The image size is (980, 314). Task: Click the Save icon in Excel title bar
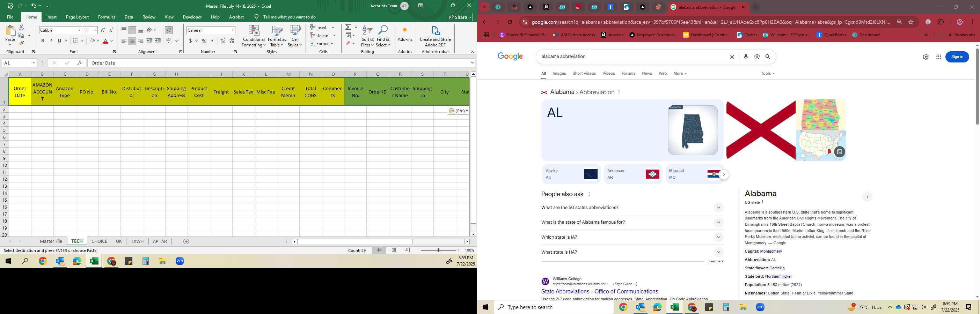(10, 6)
